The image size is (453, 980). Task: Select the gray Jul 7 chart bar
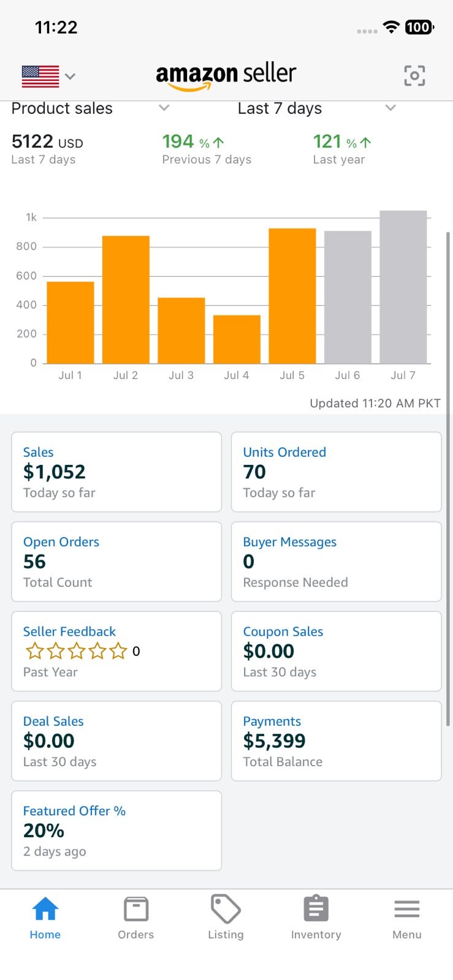pos(403,287)
